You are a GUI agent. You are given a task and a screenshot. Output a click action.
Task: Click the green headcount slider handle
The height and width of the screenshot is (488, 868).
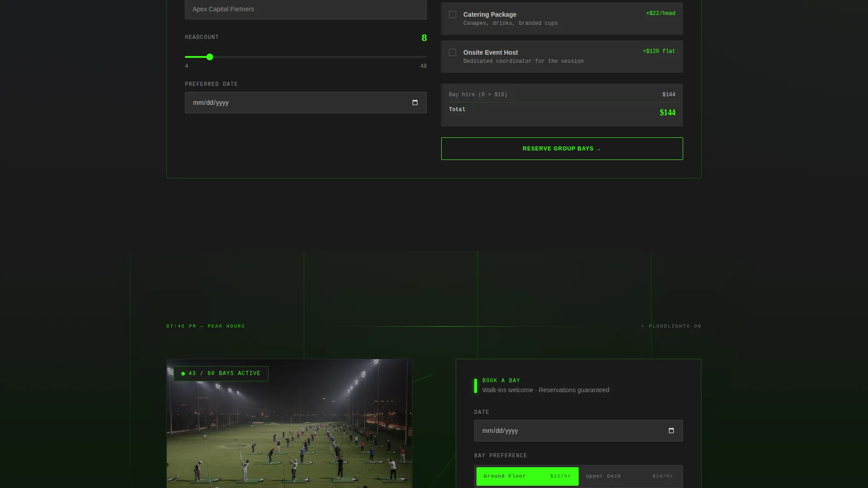pos(210,57)
